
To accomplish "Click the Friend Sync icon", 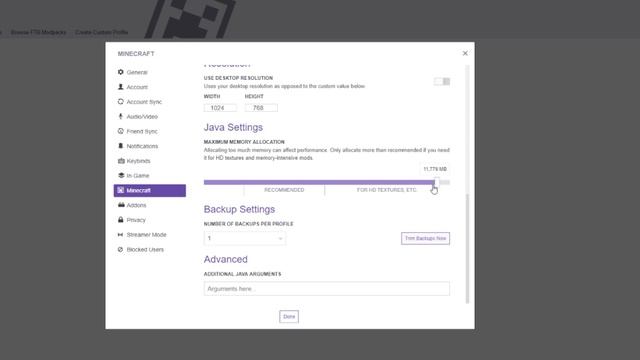I will coord(120,131).
